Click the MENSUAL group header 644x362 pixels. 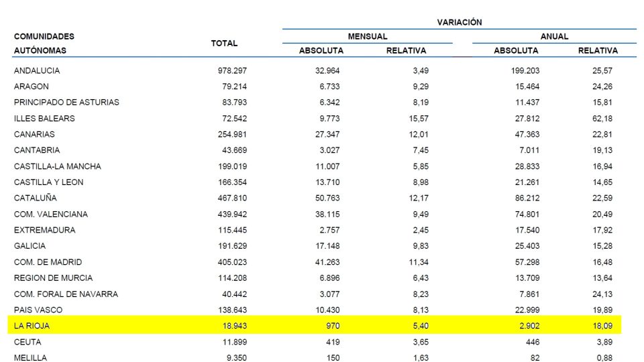(x=367, y=37)
